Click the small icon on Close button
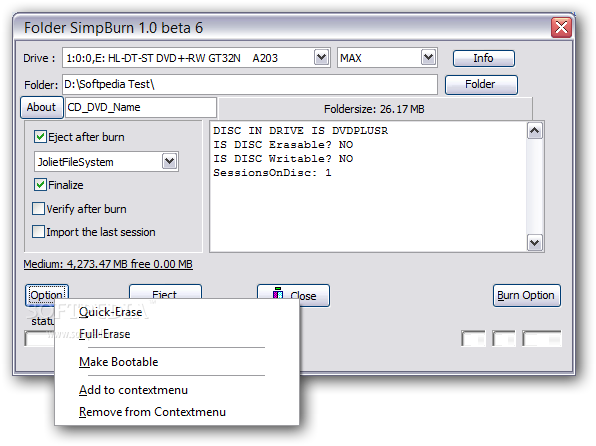This screenshot has height=446, width=596. [278, 293]
